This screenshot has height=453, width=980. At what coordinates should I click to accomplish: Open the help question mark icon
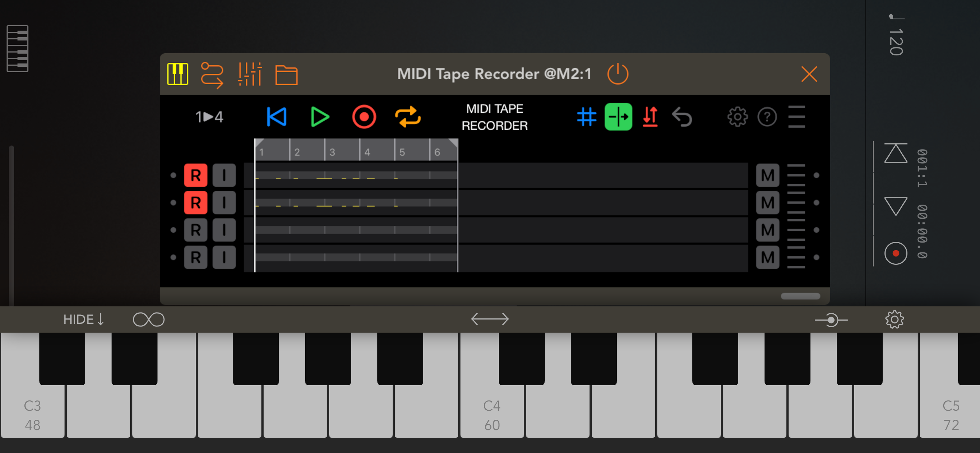767,116
